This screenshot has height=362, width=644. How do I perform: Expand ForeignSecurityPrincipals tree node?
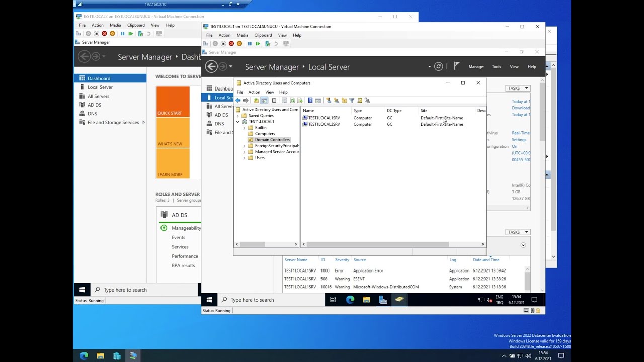coord(244,146)
